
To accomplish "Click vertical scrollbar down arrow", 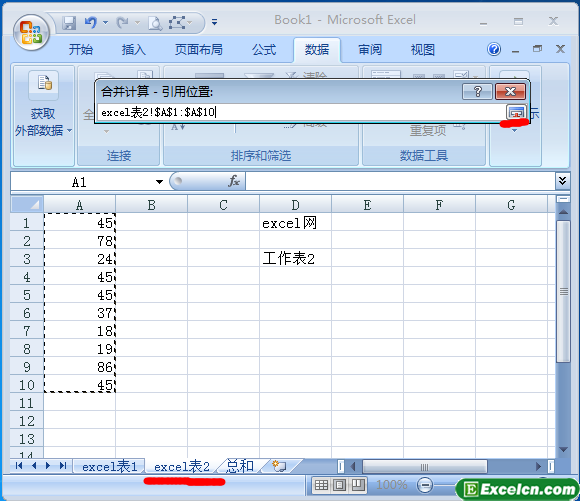I will click(x=563, y=450).
